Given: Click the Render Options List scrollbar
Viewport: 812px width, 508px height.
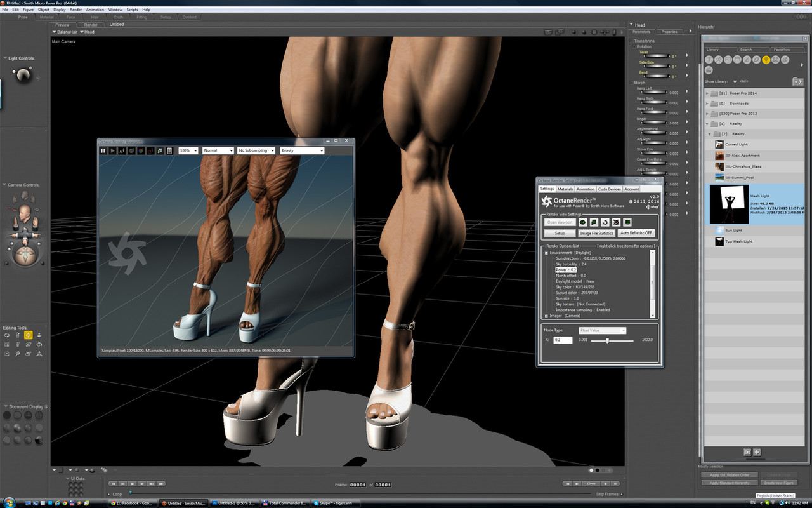Looking at the screenshot, I should pos(652,283).
